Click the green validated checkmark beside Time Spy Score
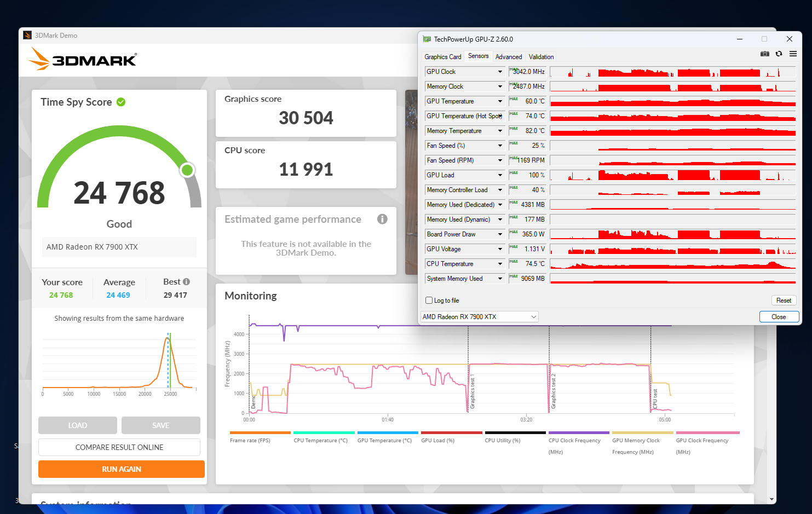The width and height of the screenshot is (812, 514). pyautogui.click(x=121, y=102)
